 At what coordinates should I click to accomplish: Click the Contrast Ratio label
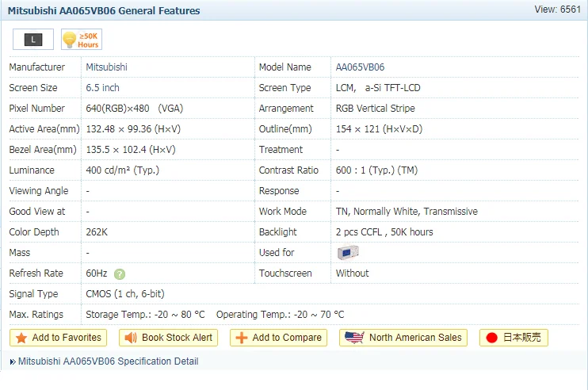[x=288, y=170]
